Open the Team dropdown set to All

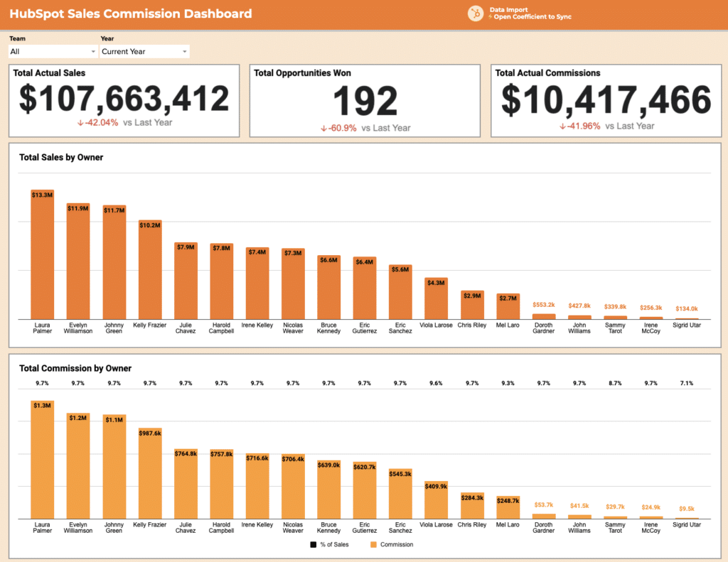53,52
